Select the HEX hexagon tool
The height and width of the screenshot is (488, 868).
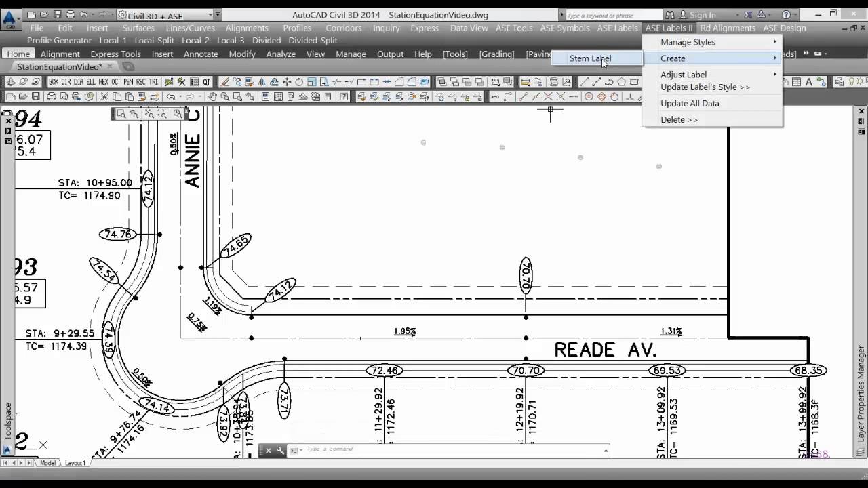(x=103, y=81)
